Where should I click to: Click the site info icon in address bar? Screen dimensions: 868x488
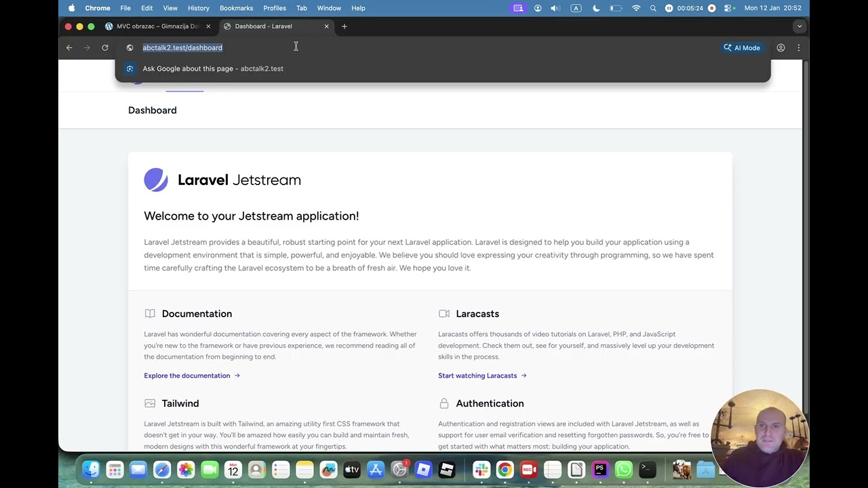point(130,47)
